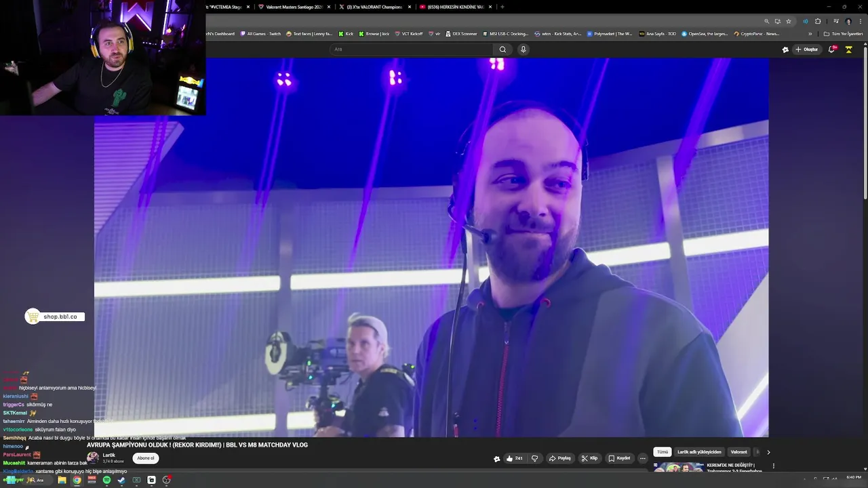The image size is (868, 488).
Task: Open CryptoPanic News bookmark
Action: [x=757, y=34]
